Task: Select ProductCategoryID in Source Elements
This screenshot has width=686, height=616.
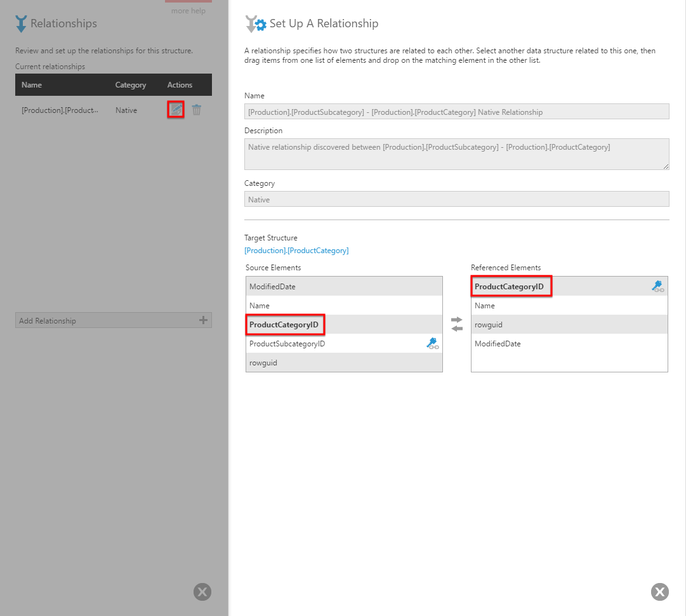Action: pyautogui.click(x=344, y=325)
